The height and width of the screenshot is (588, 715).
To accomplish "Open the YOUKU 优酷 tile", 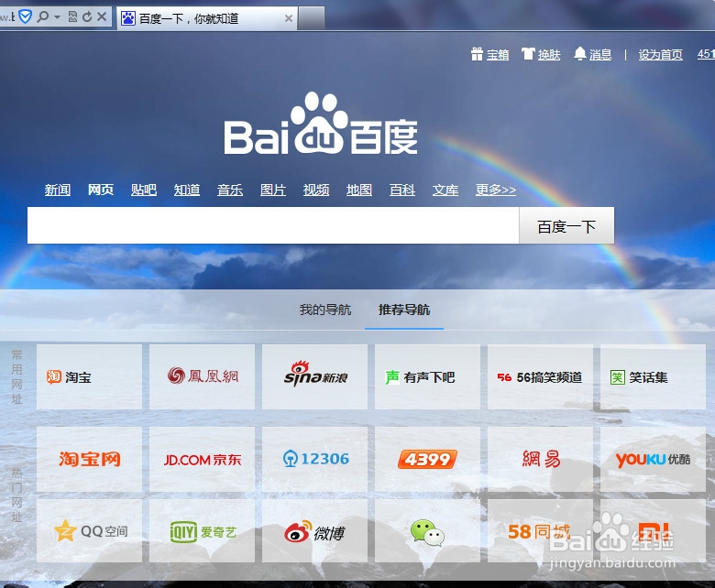I will [653, 459].
